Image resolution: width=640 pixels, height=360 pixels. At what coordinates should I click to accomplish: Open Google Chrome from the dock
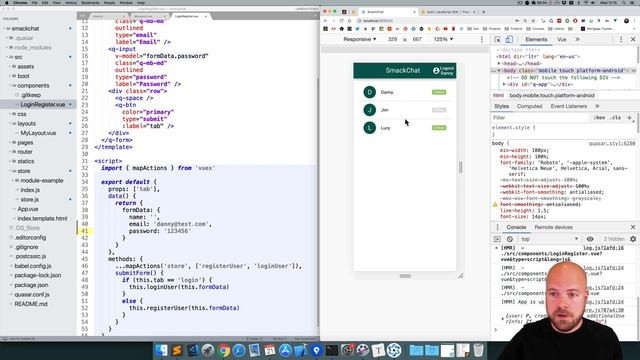coord(223,350)
